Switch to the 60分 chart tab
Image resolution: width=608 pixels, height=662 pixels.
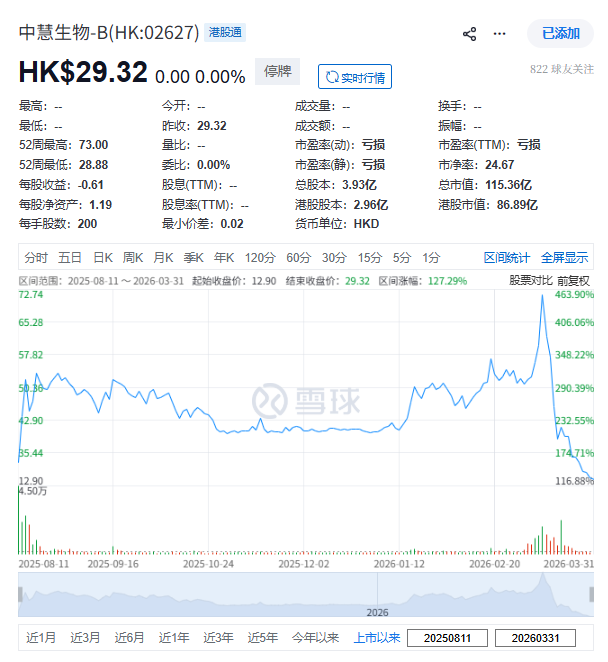(299, 257)
